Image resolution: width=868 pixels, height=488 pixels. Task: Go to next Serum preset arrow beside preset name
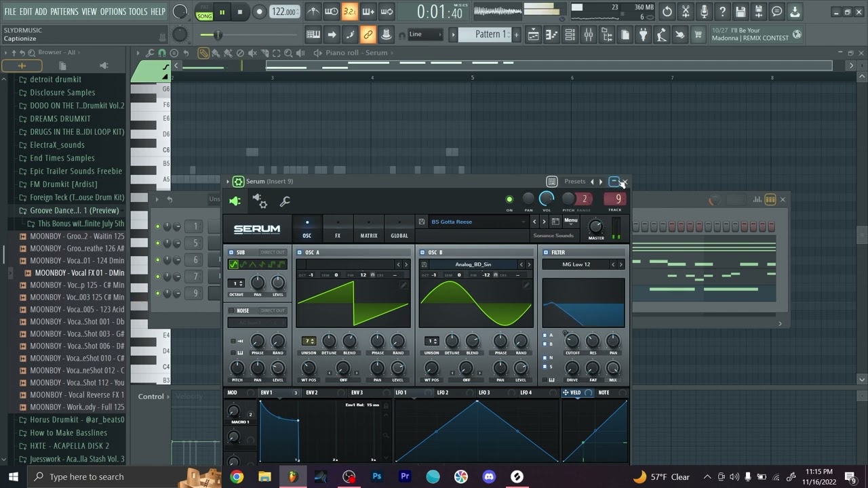coord(545,222)
